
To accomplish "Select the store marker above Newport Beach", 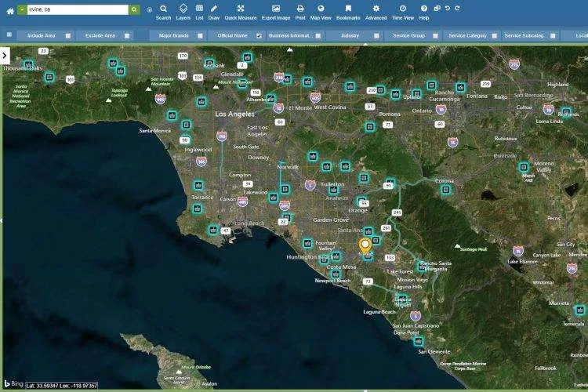I will point(336,274).
